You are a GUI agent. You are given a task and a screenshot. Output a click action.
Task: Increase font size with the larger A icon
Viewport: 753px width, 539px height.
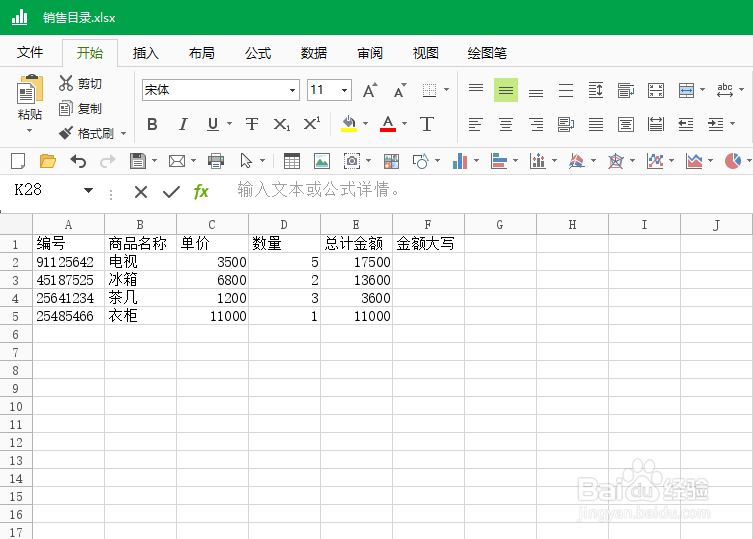point(370,90)
